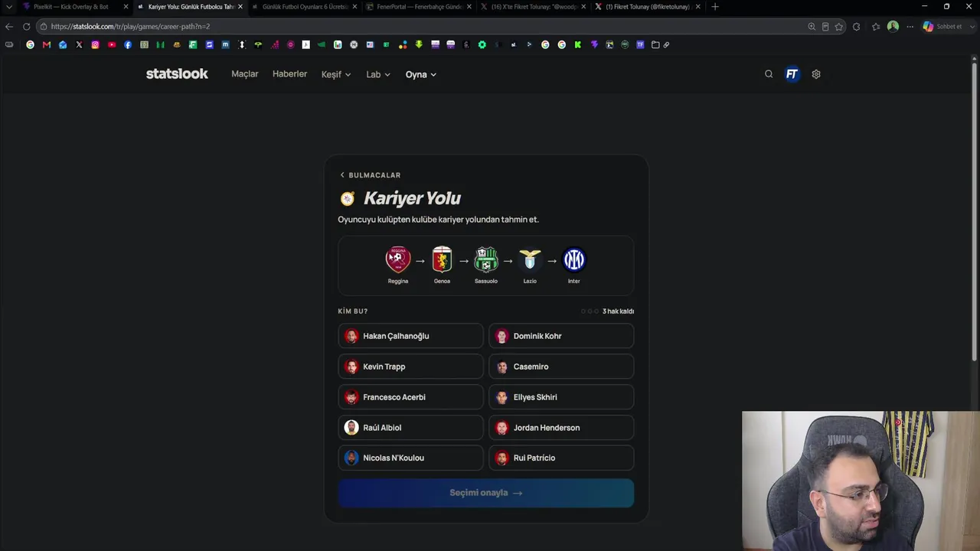
Task: Reload the current page
Action: 26,26
